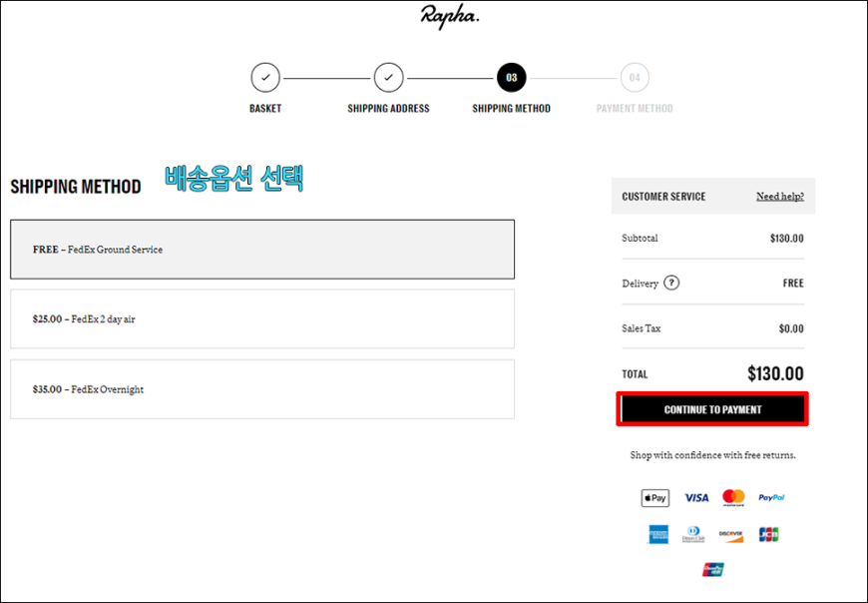Click the TOTAL label
This screenshot has width=868, height=603.
[635, 374]
